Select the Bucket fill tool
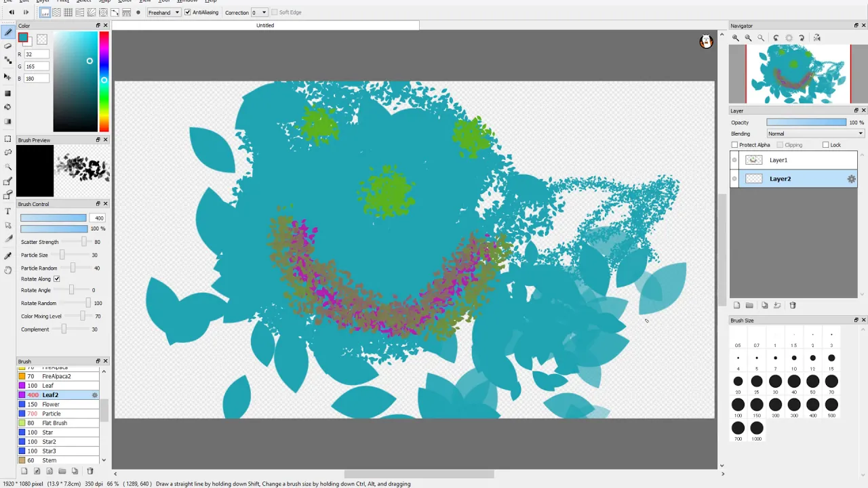 pos(8,107)
